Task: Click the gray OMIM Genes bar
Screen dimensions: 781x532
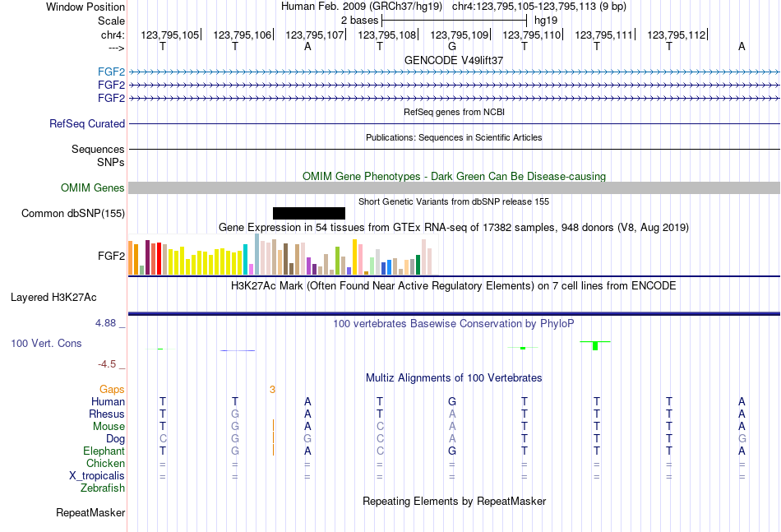Action: point(454,187)
